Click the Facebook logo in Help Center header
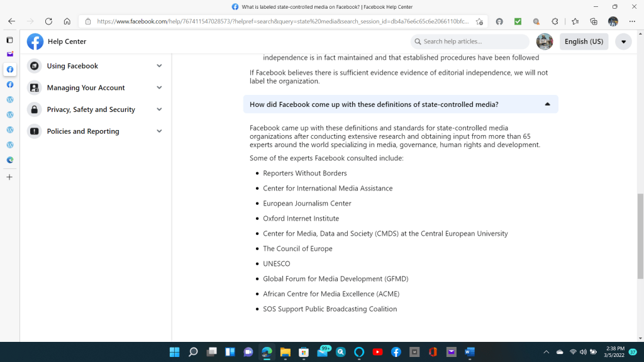This screenshot has height=362, width=644. [x=35, y=41]
